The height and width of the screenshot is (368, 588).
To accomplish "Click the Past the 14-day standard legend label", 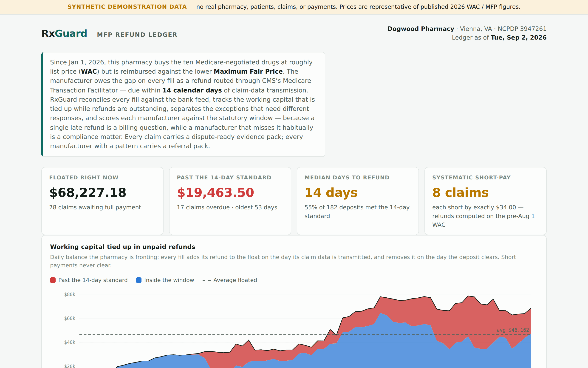I will 93,280.
